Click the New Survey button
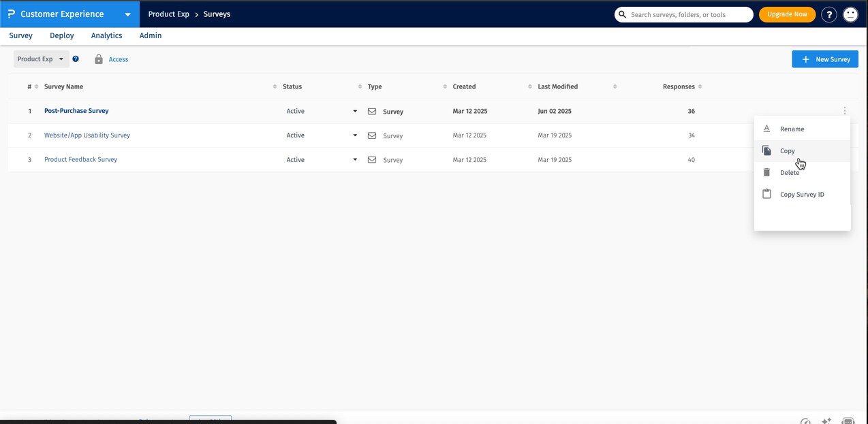 coord(825,59)
